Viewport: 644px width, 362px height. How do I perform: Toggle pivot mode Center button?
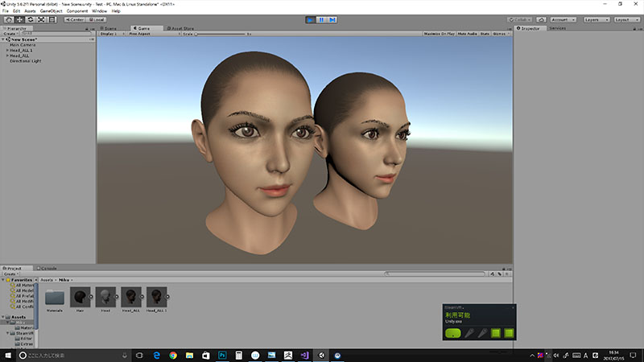[x=74, y=19]
